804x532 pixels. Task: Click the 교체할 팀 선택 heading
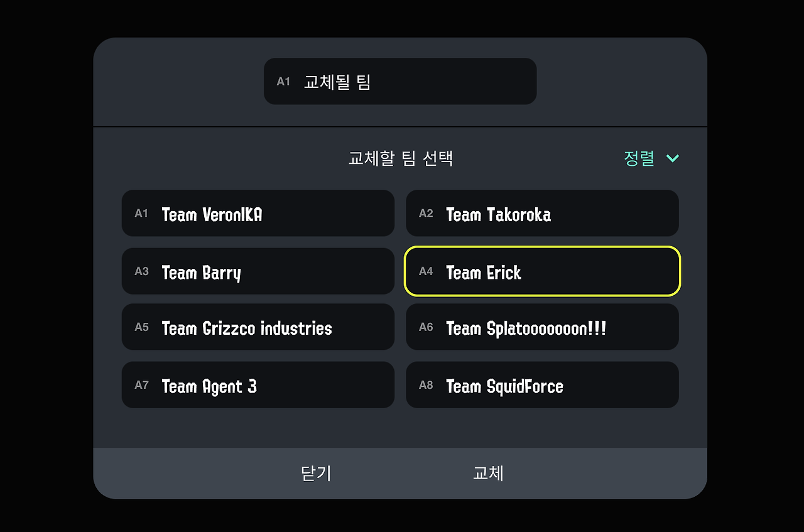pyautogui.click(x=401, y=158)
